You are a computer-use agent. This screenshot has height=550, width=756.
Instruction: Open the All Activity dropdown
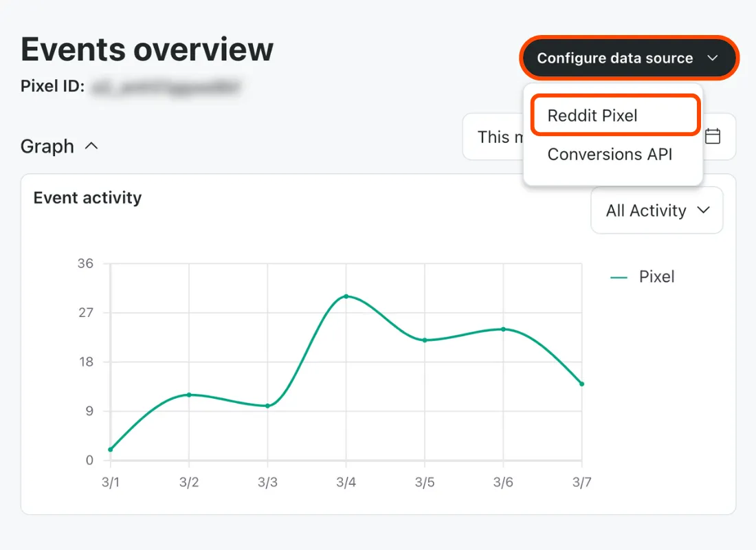[x=656, y=210]
